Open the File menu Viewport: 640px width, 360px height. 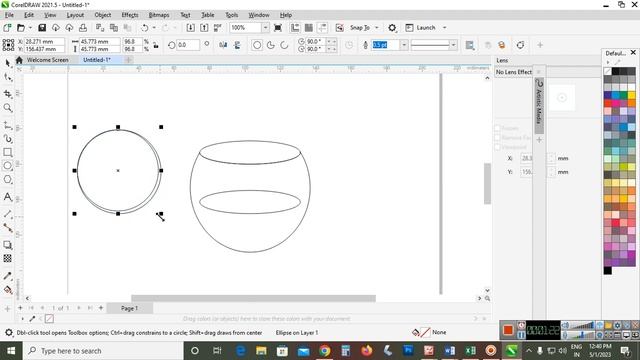click(9, 15)
